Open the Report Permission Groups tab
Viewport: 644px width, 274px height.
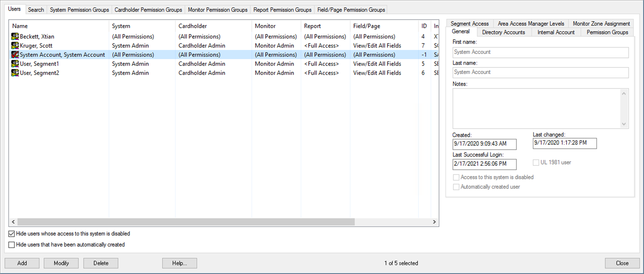[282, 10]
